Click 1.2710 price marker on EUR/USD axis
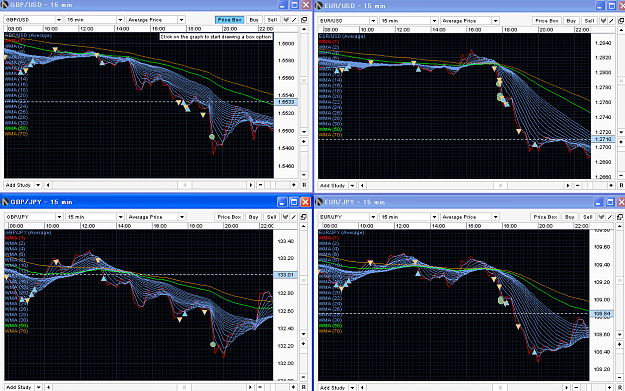This screenshot has width=625, height=391. coord(603,139)
